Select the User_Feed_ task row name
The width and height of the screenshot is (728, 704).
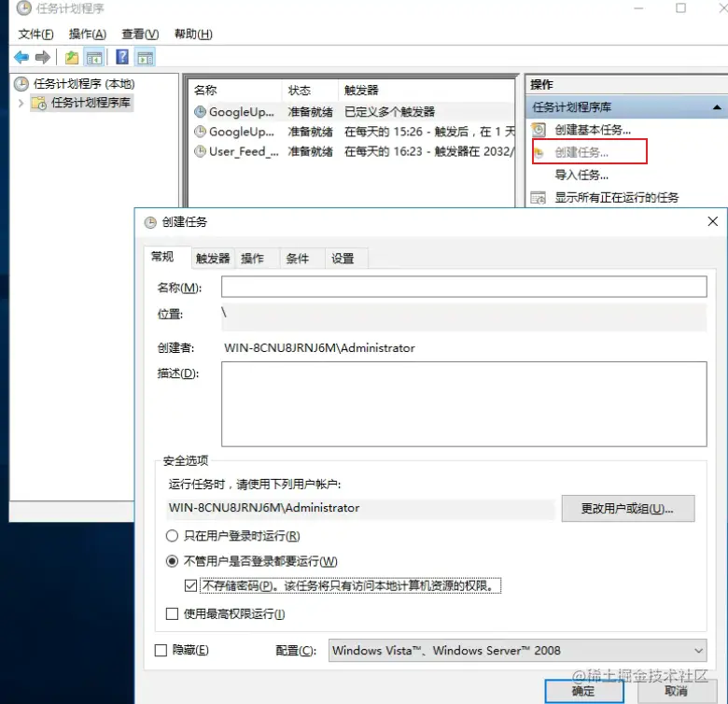[x=244, y=151]
